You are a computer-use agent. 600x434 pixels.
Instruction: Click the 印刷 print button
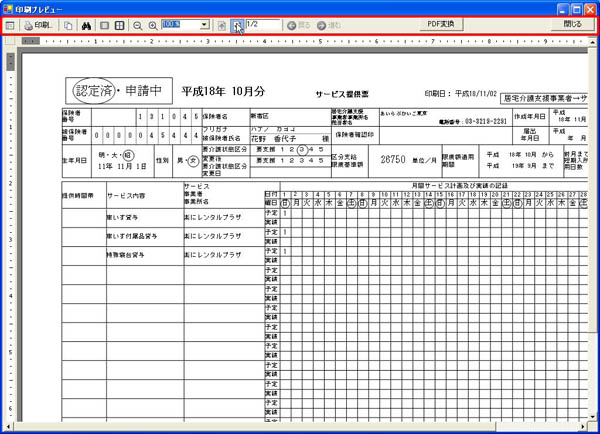click(38, 26)
